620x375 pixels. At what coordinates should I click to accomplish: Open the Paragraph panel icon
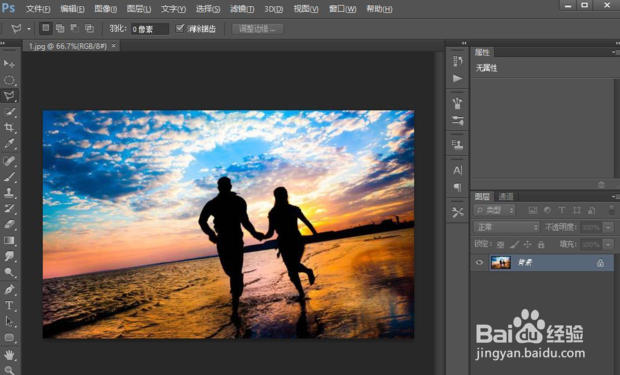457,188
